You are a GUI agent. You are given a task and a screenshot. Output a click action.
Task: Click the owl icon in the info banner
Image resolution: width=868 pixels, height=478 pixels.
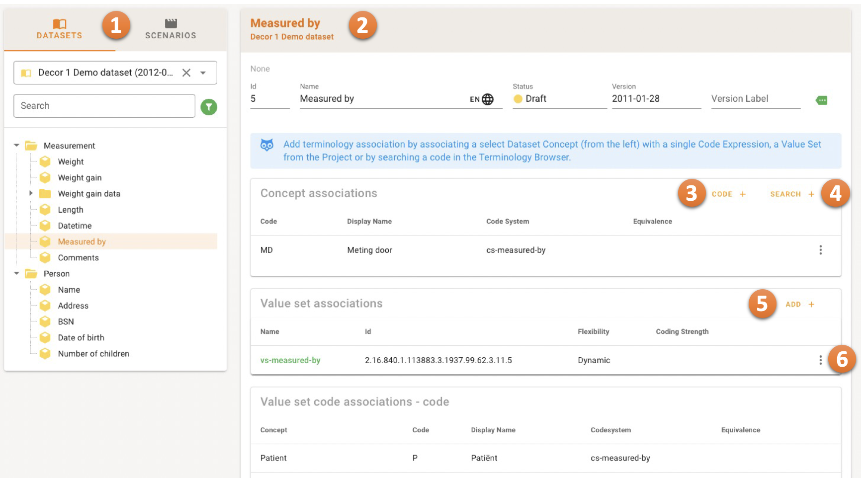tap(267, 145)
